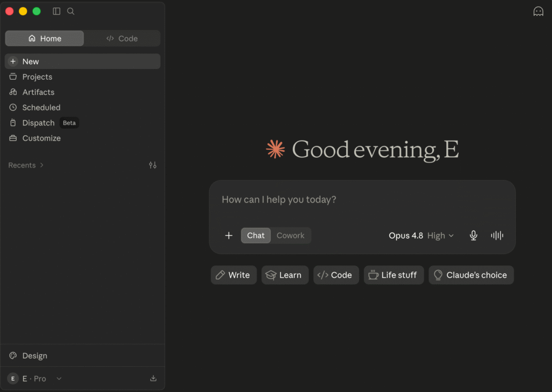Click the download icon in sidebar footer
Image resolution: width=552 pixels, height=392 pixels.
[x=153, y=379]
